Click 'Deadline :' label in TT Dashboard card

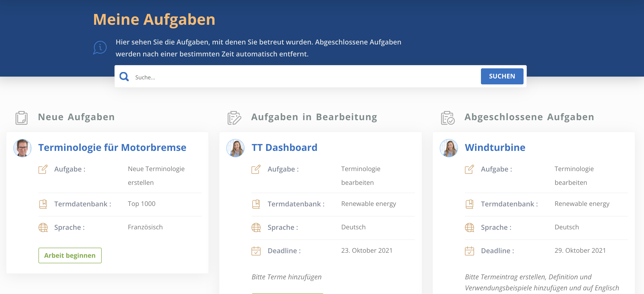pos(284,251)
